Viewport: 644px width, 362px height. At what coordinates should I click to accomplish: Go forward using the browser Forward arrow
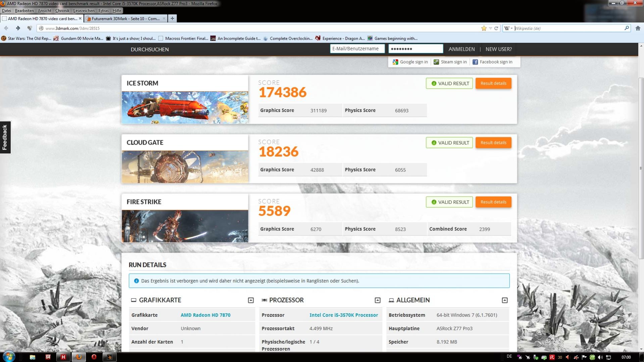pyautogui.click(x=18, y=28)
